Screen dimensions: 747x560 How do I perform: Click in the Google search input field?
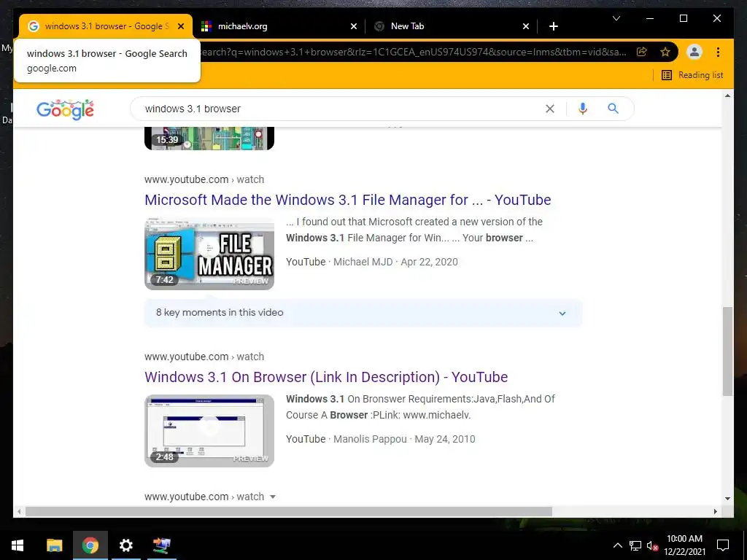[341, 109]
